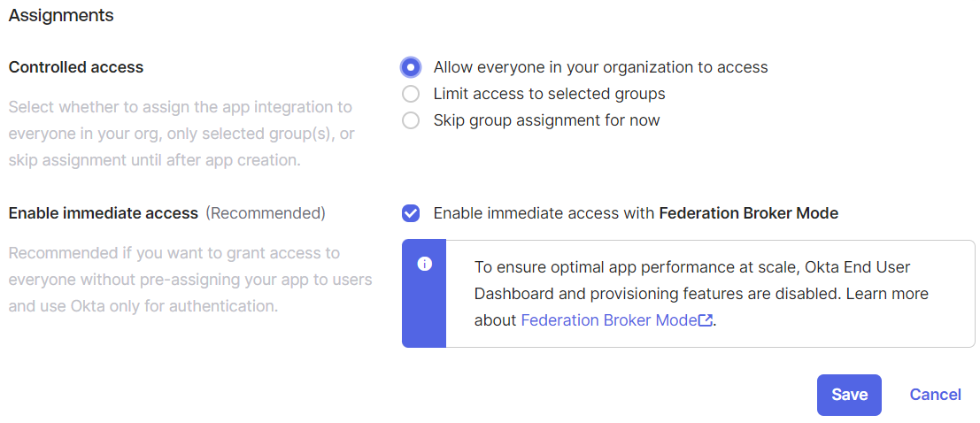Click the "Skip group assignment for now" label
Viewport: 980px width, 423px height.
pyautogui.click(x=547, y=120)
